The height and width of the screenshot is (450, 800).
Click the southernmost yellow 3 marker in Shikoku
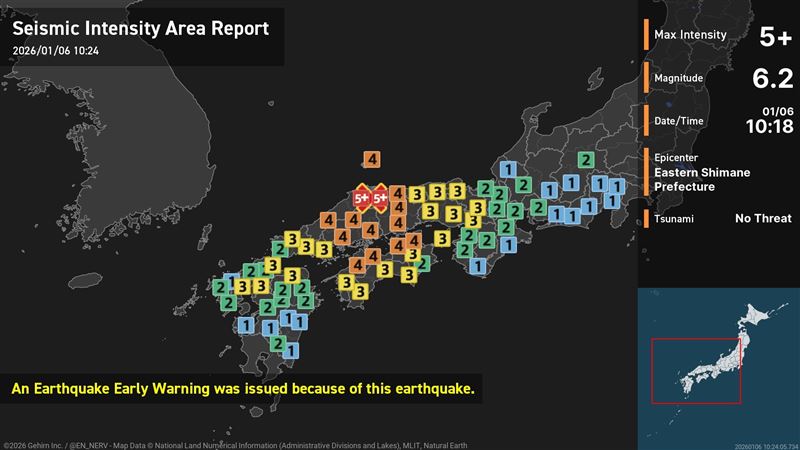tap(360, 291)
